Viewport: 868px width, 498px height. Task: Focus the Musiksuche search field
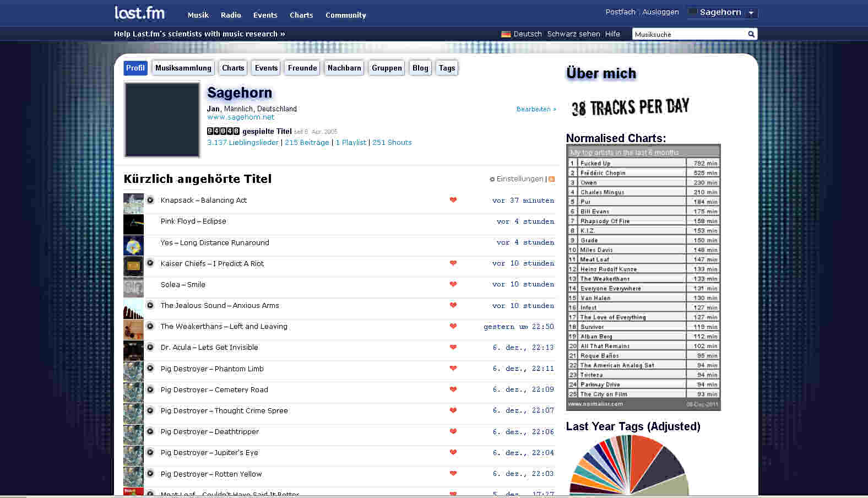689,34
